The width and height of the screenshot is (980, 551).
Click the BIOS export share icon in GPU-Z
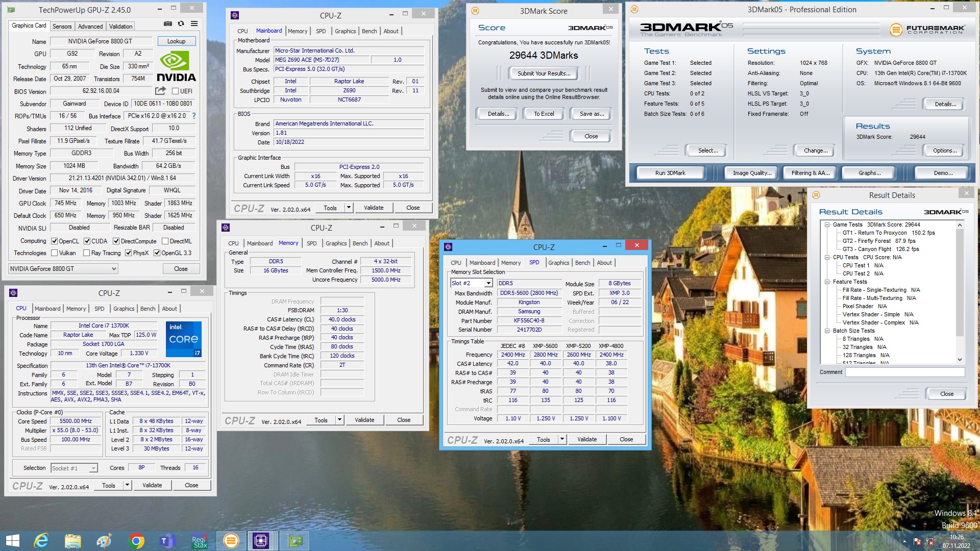tap(160, 91)
